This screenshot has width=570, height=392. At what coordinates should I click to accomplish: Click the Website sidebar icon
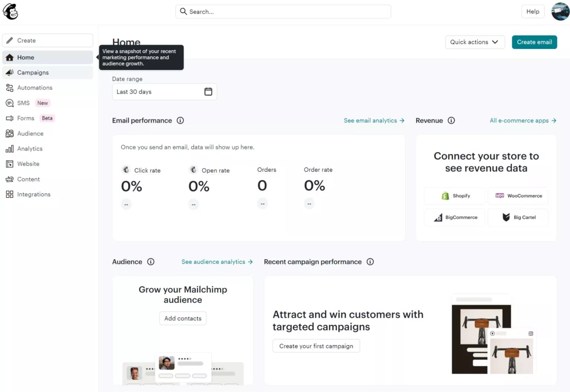(10, 164)
